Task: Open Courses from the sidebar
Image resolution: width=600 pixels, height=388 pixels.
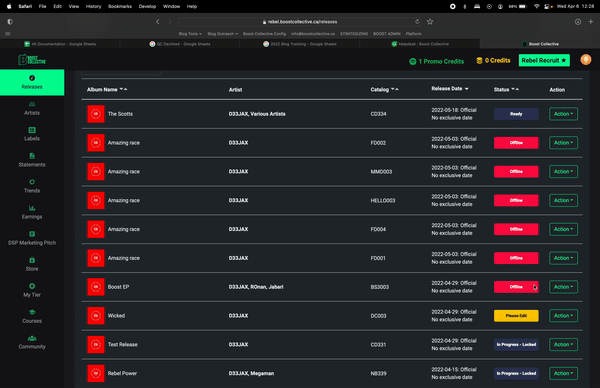Action: pos(32,316)
